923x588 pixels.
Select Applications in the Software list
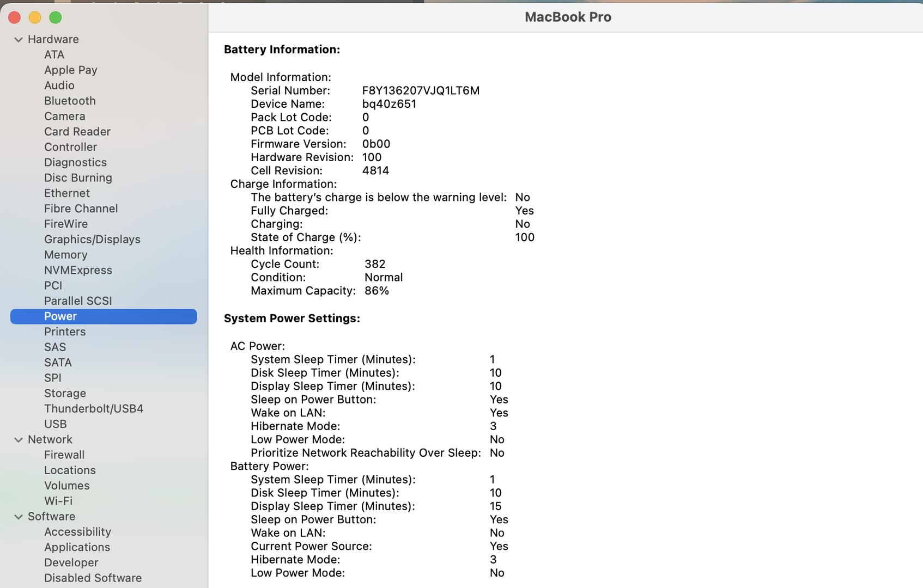click(77, 547)
